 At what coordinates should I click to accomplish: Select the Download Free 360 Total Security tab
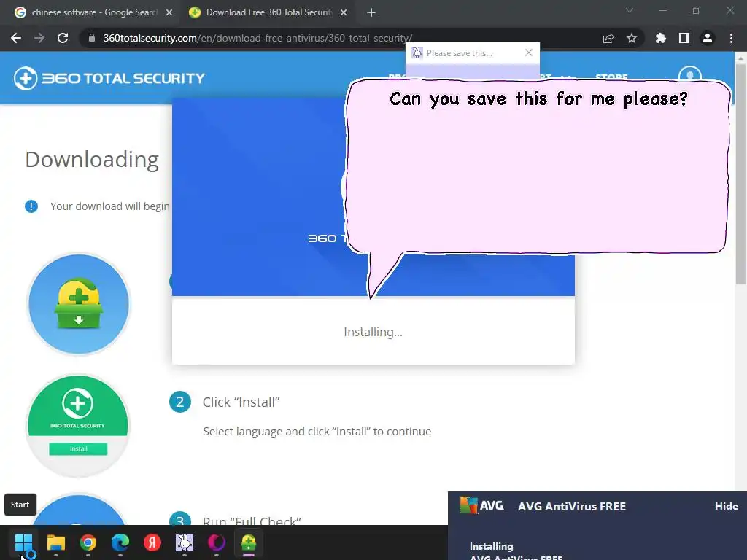(x=268, y=12)
